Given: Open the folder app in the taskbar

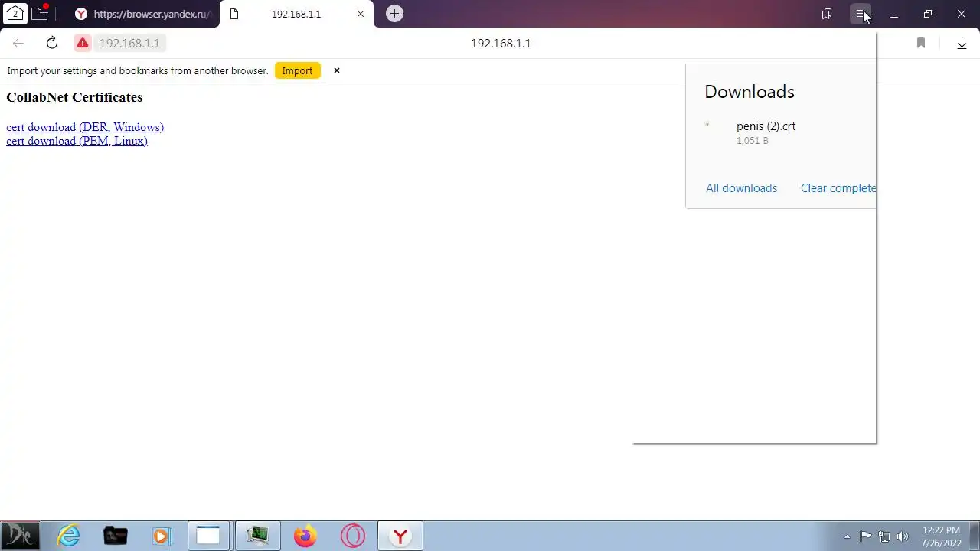Looking at the screenshot, I should tap(115, 536).
